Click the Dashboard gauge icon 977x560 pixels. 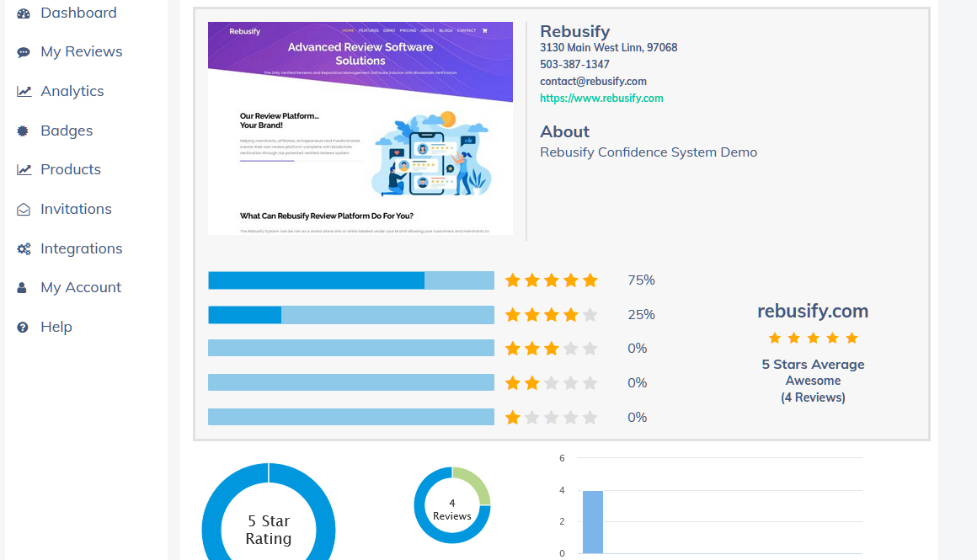(23, 13)
